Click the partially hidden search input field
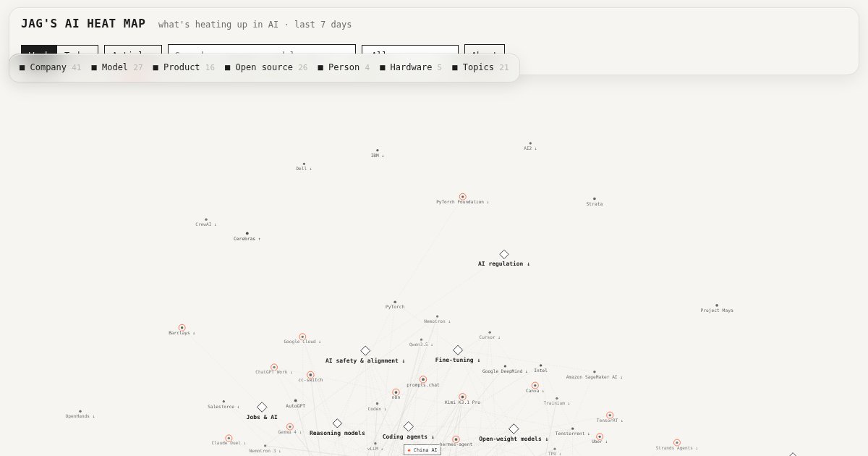Screen dimensions: 868x456 [x=262, y=49]
